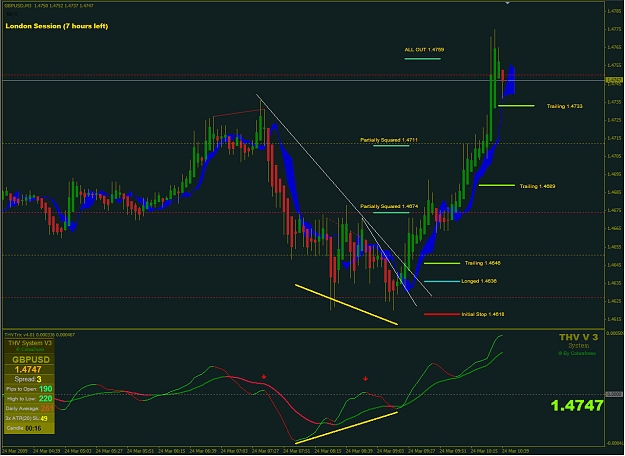Click the Pips to Open row

point(29,389)
